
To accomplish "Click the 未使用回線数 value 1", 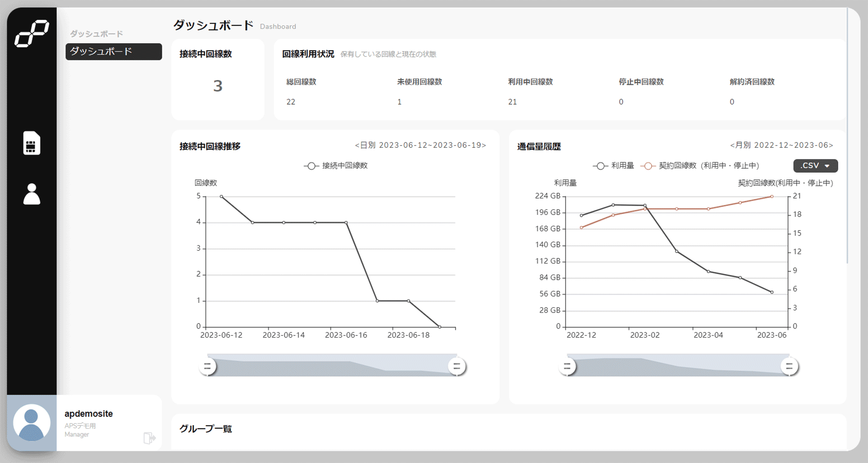I will 399,102.
